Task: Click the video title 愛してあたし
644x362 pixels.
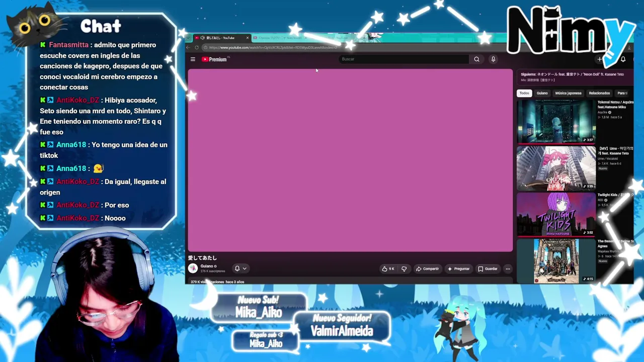Action: coord(202,258)
